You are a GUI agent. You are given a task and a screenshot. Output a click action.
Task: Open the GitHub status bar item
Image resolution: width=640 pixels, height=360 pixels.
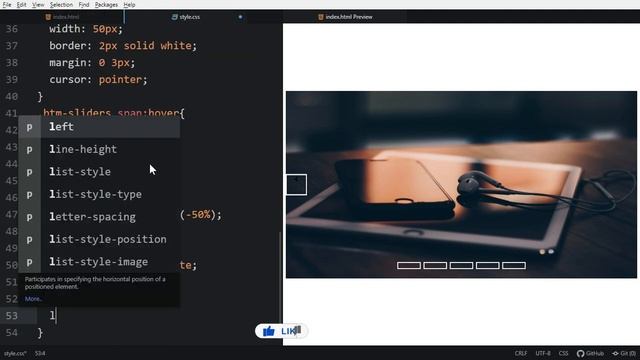[x=590, y=353]
